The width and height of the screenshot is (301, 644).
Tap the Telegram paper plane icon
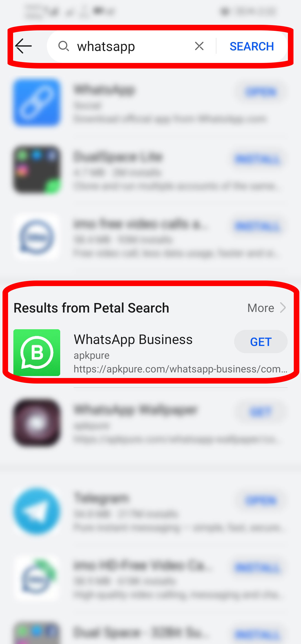pyautogui.click(x=37, y=511)
